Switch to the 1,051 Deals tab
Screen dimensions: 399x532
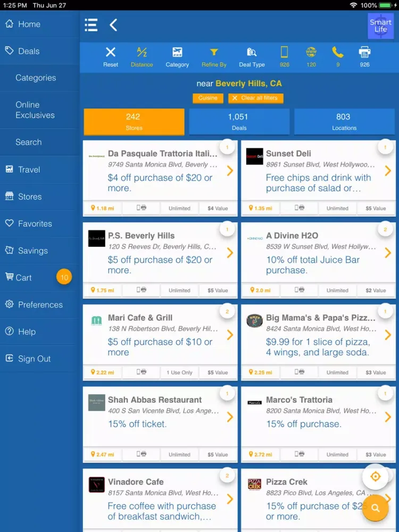tap(239, 122)
